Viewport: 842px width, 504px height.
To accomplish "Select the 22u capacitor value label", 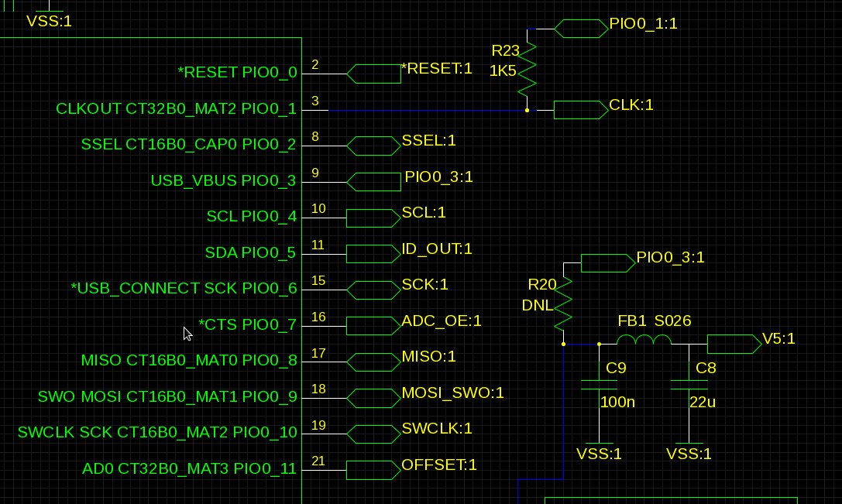I will coord(702,402).
